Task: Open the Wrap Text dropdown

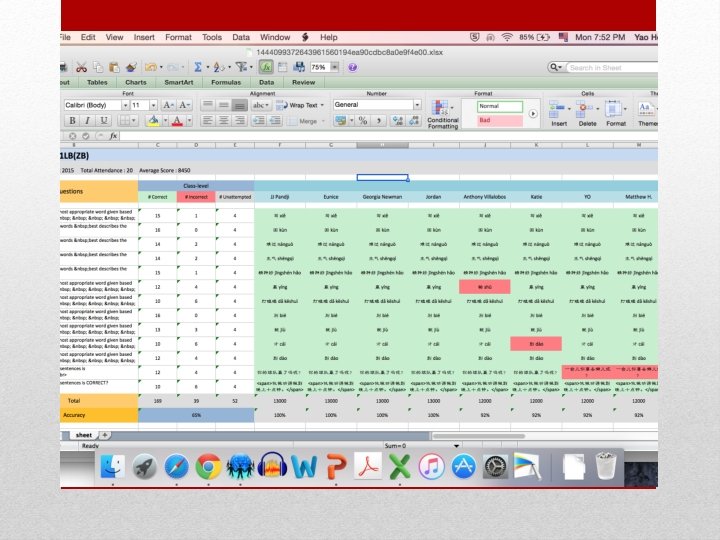Action: pos(322,105)
